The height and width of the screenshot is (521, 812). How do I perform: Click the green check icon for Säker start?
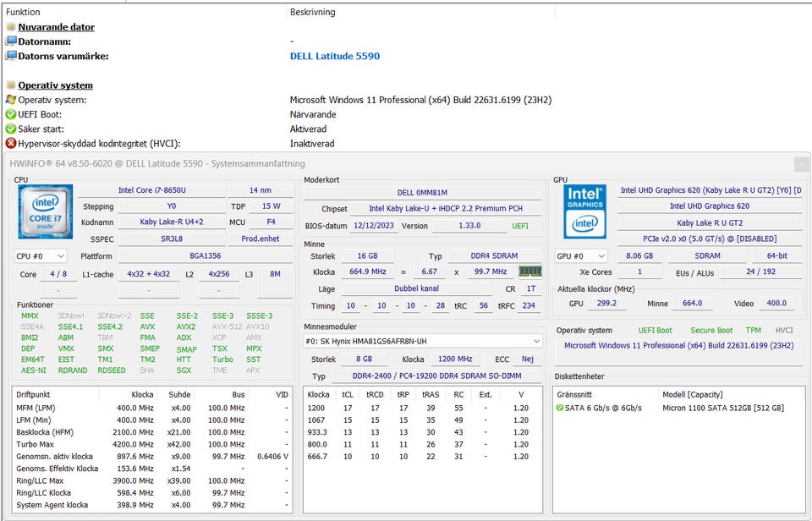pos(11,129)
